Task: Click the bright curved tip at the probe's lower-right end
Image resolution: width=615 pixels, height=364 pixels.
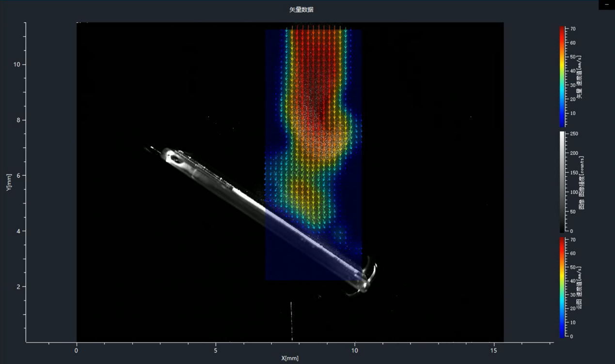Action: click(367, 278)
